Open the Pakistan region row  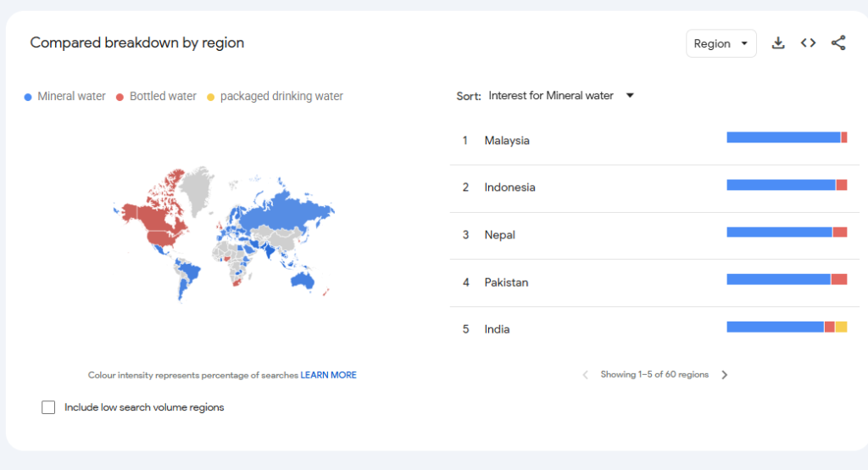[654, 283]
